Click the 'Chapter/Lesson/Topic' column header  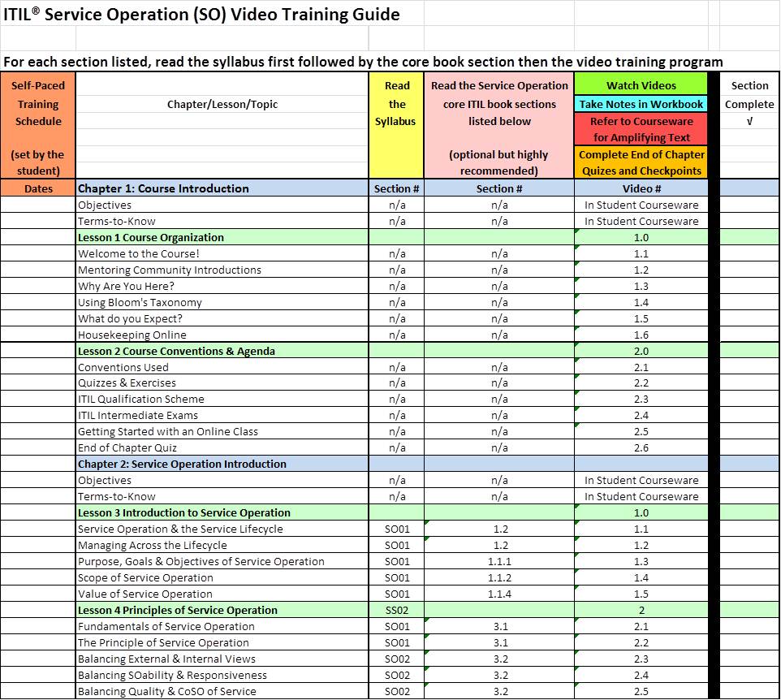coord(222,104)
